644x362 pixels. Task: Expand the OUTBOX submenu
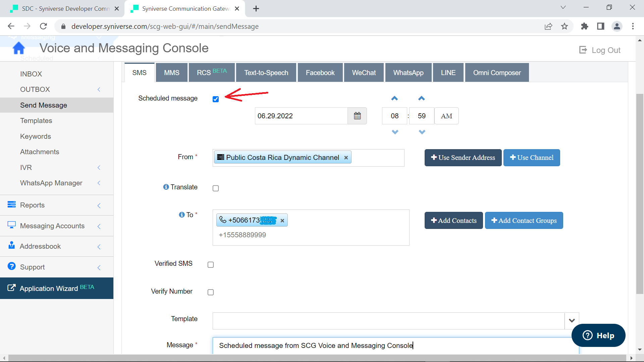pos(99,89)
